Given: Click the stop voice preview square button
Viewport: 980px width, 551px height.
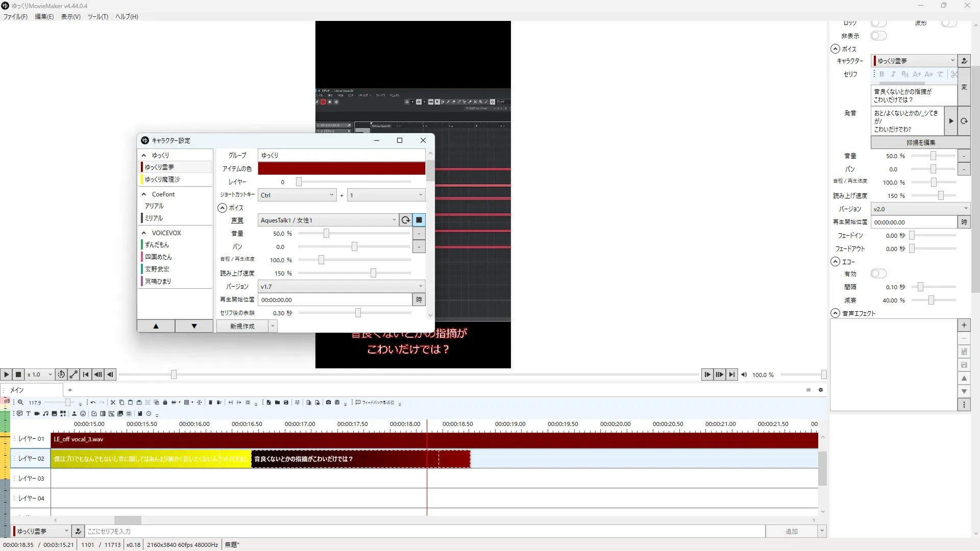Looking at the screenshot, I should click(x=419, y=220).
